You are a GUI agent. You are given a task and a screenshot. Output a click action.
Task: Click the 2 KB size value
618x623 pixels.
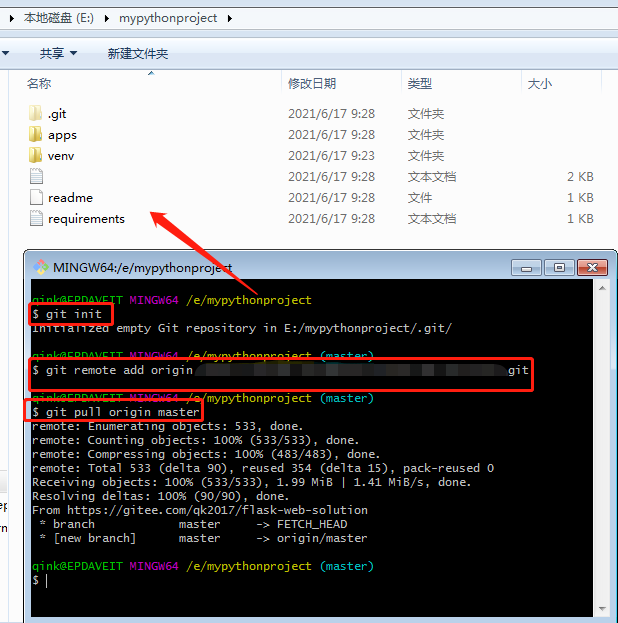(x=580, y=176)
